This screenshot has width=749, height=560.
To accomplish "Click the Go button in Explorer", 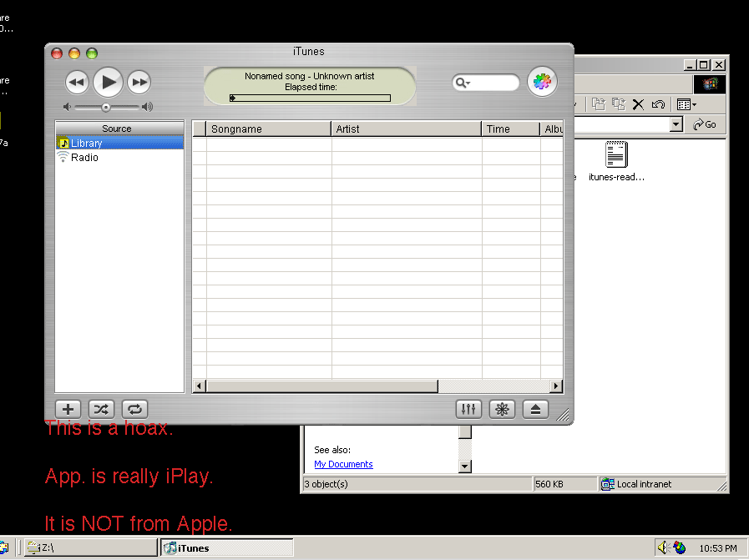I will 705,124.
